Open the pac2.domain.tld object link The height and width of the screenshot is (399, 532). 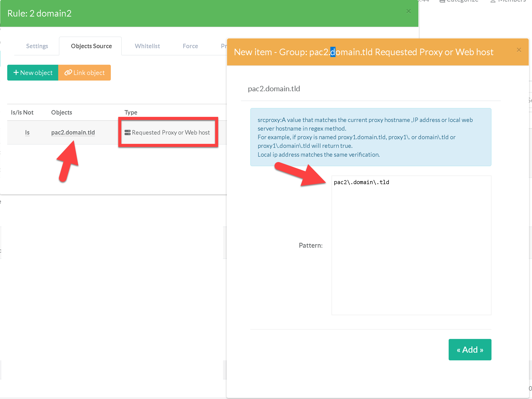tap(73, 132)
